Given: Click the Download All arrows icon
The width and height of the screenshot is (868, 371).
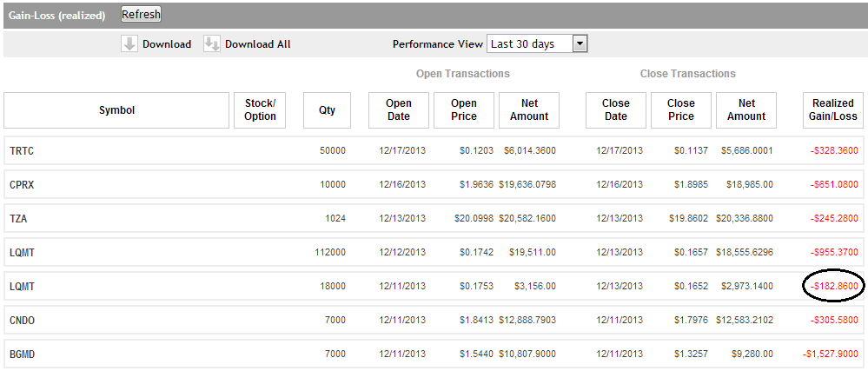Looking at the screenshot, I should (211, 43).
